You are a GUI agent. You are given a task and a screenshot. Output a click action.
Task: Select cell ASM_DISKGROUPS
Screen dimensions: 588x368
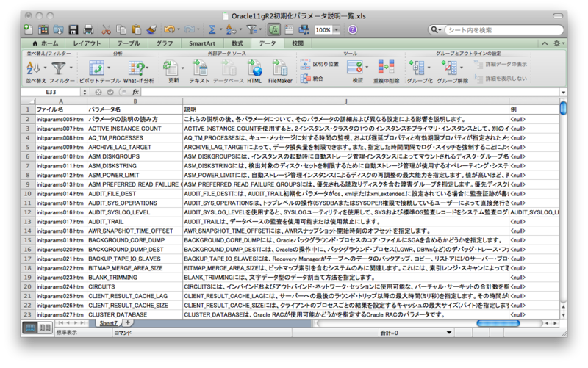point(135,156)
